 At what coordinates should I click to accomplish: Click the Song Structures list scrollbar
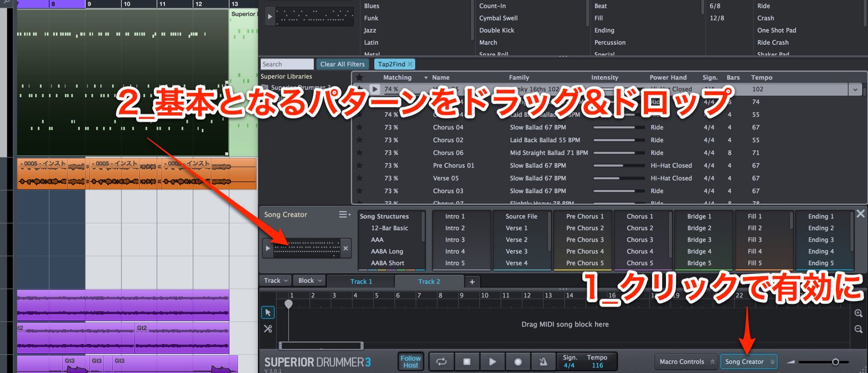[423, 227]
